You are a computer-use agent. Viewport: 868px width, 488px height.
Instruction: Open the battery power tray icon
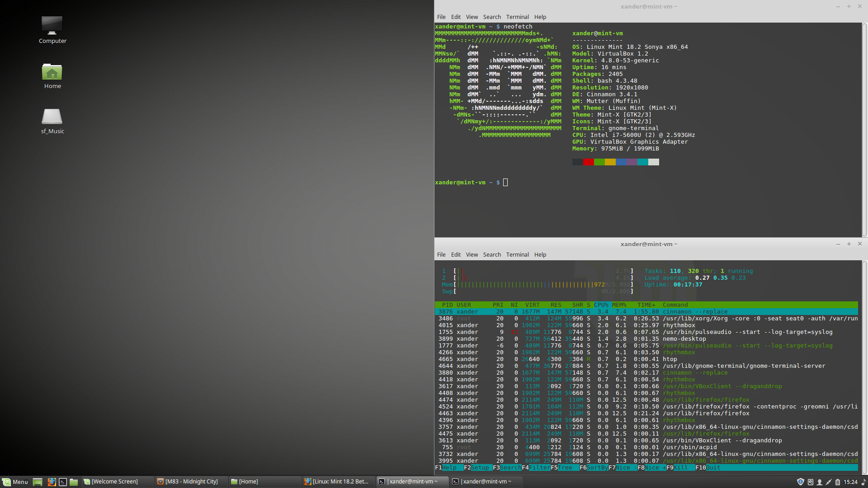[837, 482]
